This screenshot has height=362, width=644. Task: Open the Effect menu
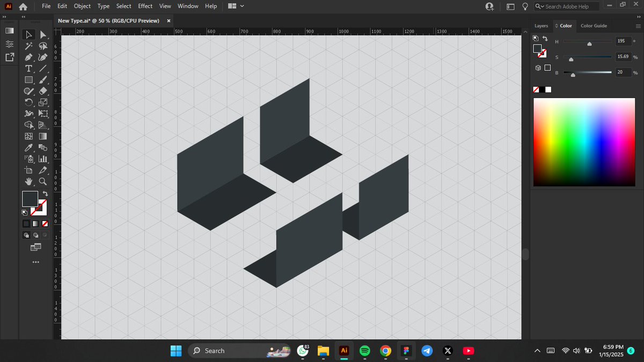click(x=145, y=6)
